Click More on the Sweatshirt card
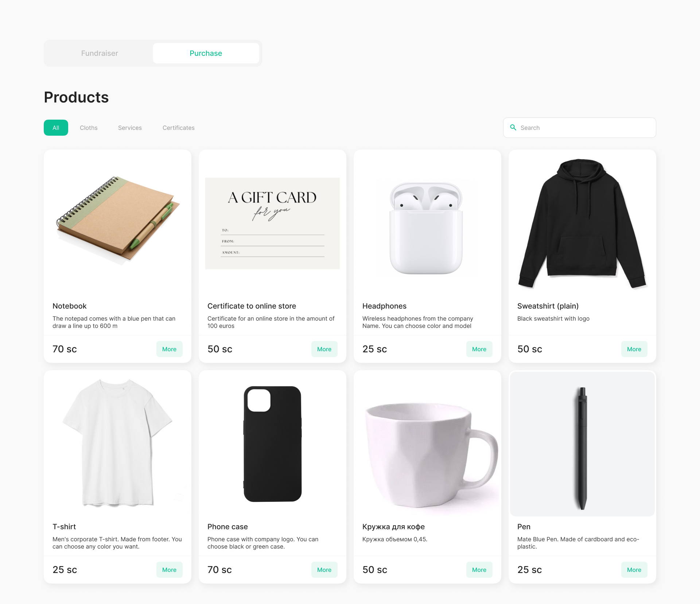The width and height of the screenshot is (700, 604). [634, 349]
